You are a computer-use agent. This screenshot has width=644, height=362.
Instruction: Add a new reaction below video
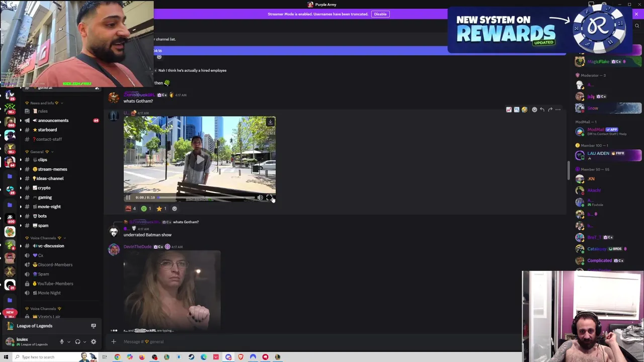pyautogui.click(x=175, y=209)
